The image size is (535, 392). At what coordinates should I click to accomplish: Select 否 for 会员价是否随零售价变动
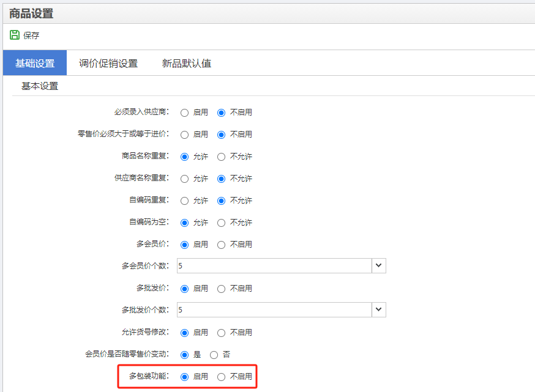point(214,355)
